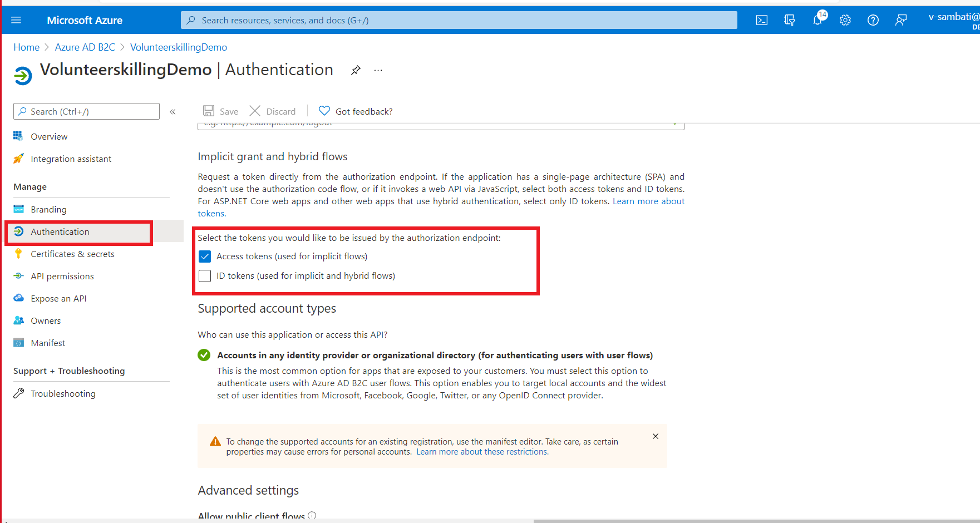The image size is (980, 523).
Task: Open VolunteerskillingDemo breadcrumb link
Action: (179, 47)
